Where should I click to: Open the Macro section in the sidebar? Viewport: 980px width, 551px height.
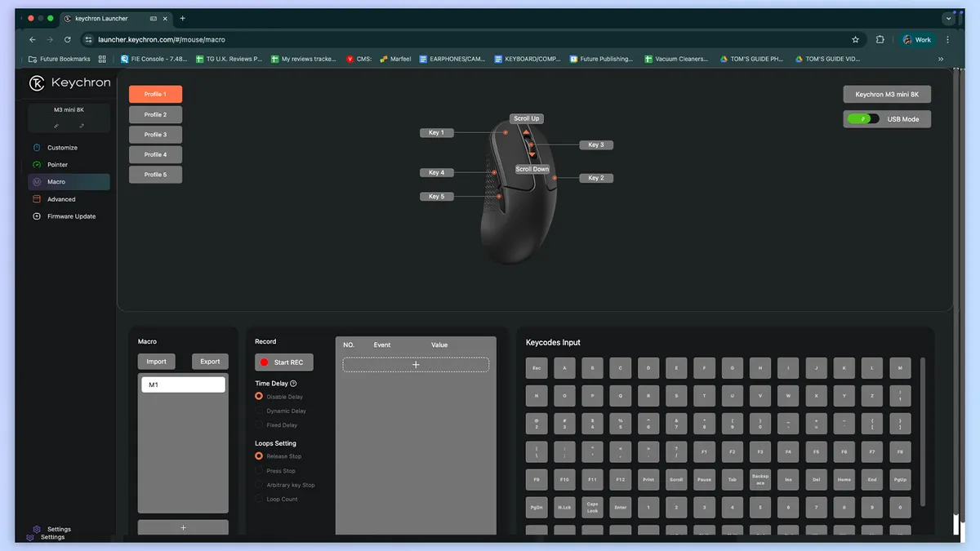click(x=56, y=182)
